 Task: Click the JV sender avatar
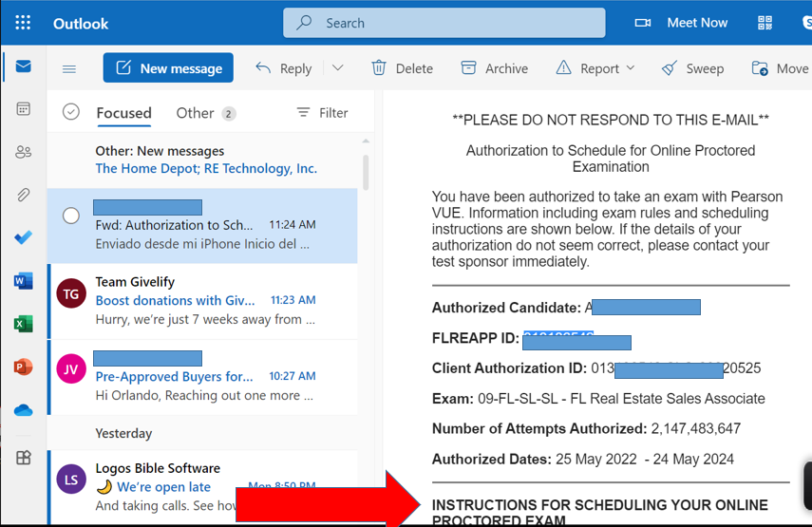click(71, 369)
